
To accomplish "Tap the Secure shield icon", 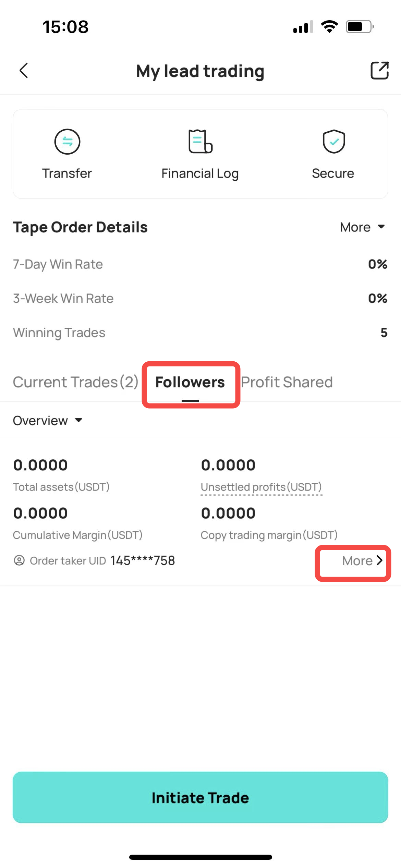I will tap(333, 141).
